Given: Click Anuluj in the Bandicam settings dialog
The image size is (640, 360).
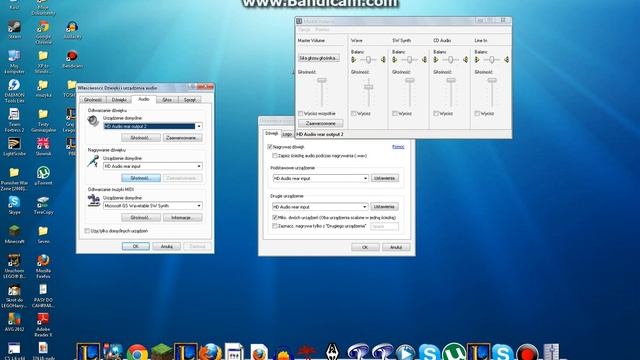Looking at the screenshot, I should (396, 247).
